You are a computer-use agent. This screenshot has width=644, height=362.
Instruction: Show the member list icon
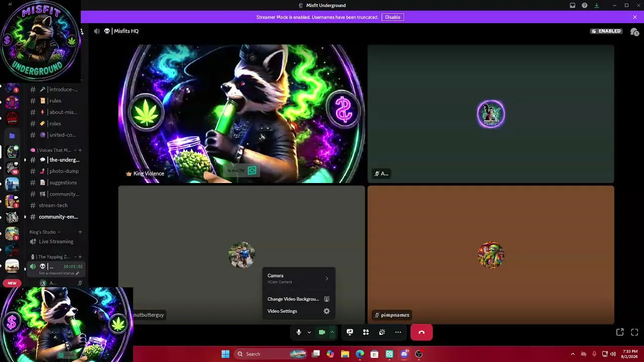[x=634, y=31]
